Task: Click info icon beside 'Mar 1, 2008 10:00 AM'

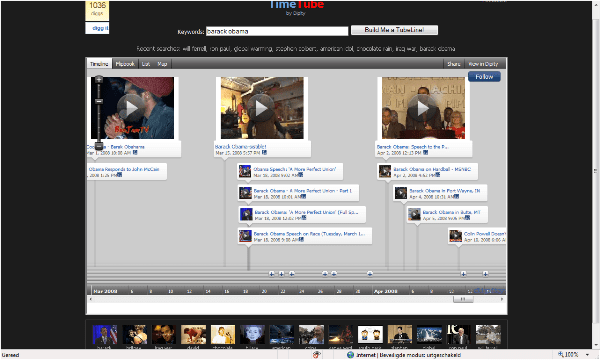Action: (x=135, y=153)
